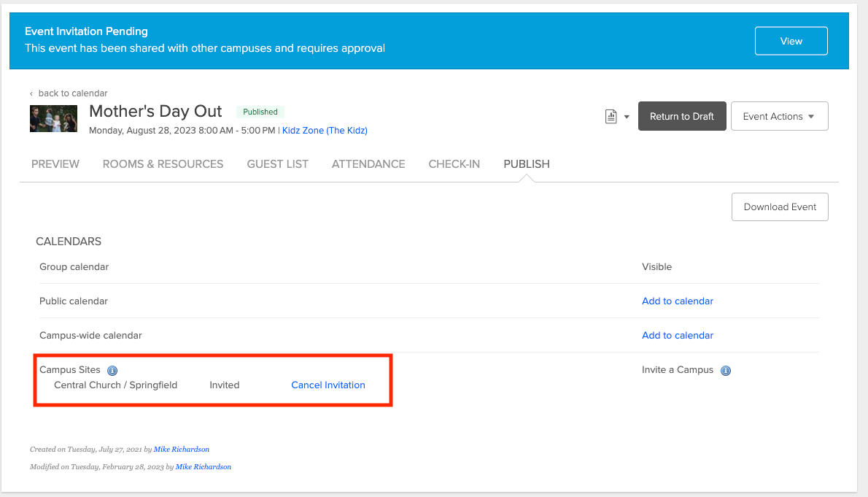Click the View button in the blue banner
868x497 pixels.
click(x=791, y=41)
